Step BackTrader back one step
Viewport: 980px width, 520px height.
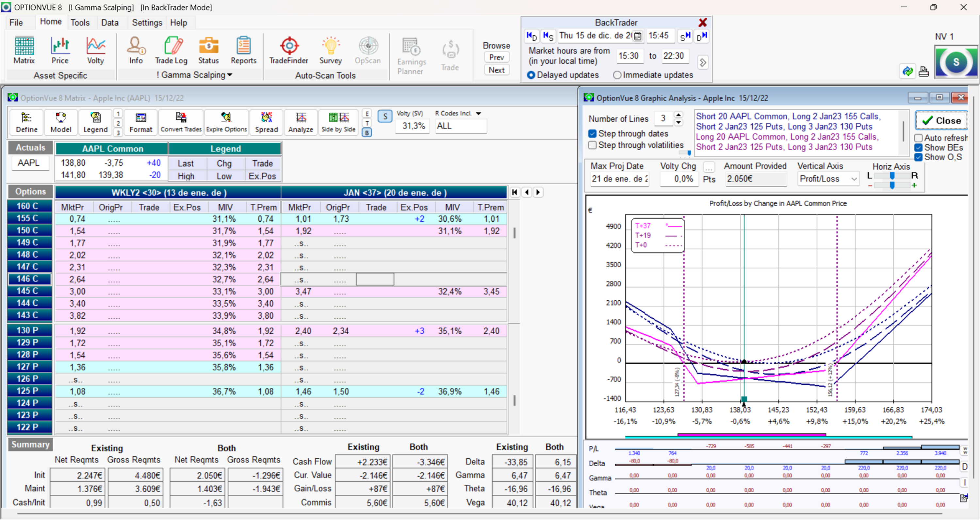pos(548,36)
